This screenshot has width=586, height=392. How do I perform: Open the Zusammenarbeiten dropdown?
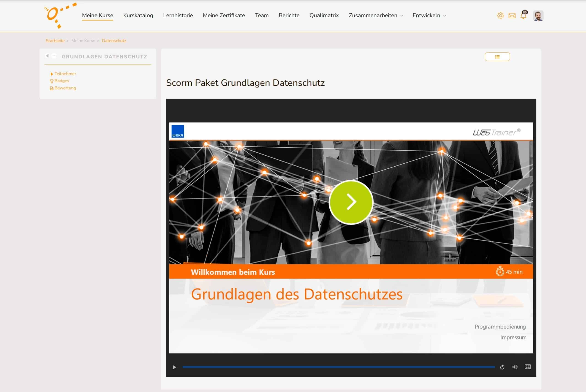373,16
